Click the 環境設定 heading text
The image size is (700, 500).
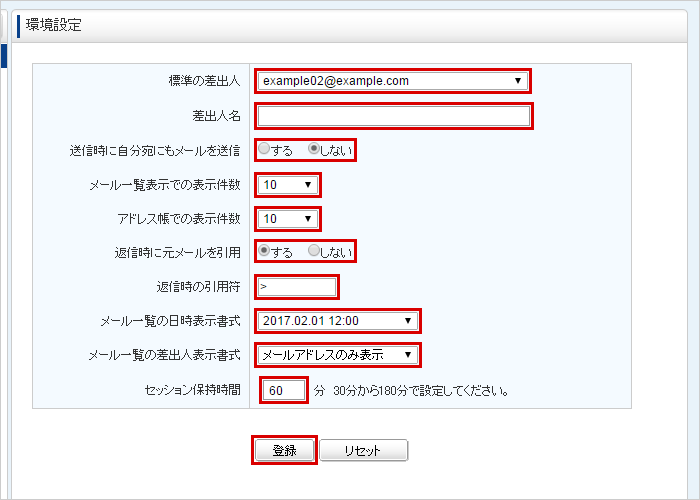pyautogui.click(x=54, y=25)
